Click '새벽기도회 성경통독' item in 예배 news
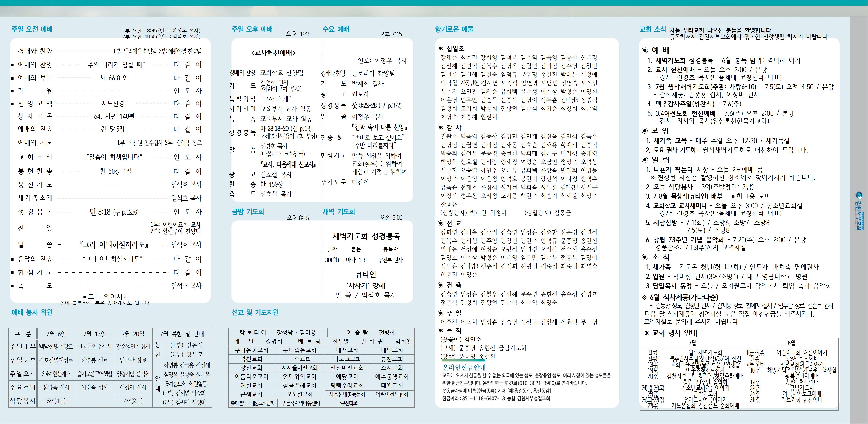 [x=684, y=60]
